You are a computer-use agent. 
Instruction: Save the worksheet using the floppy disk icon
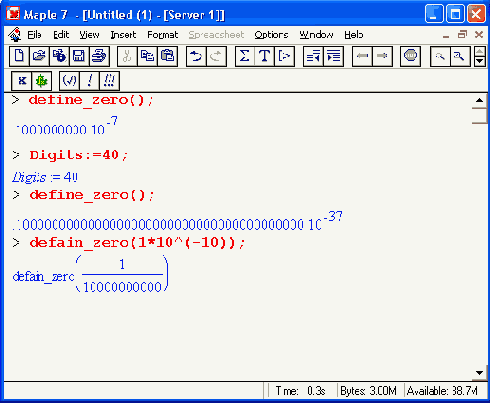click(79, 56)
